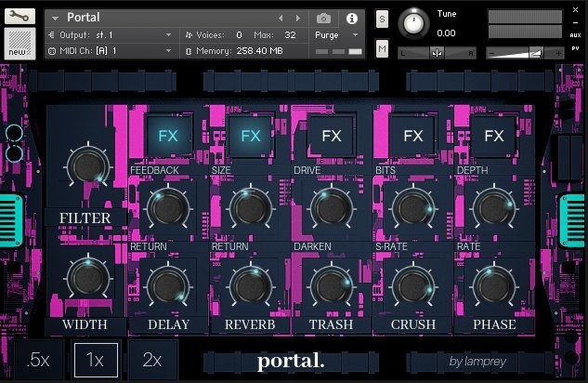The height and width of the screenshot is (383, 588).
Task: Click the CRUSH label
Action: (413, 324)
